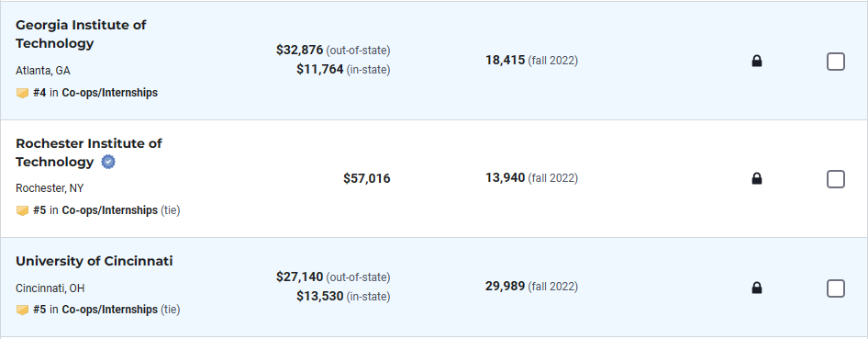Open the Rochester Institute of Technology link

(89, 153)
